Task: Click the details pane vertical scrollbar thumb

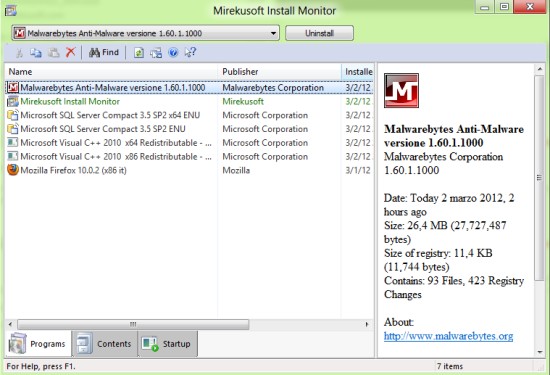Action: [539, 178]
